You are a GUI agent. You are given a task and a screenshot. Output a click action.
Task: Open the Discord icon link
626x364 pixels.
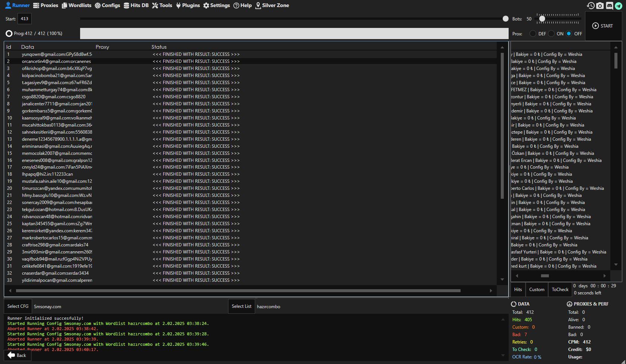(609, 6)
